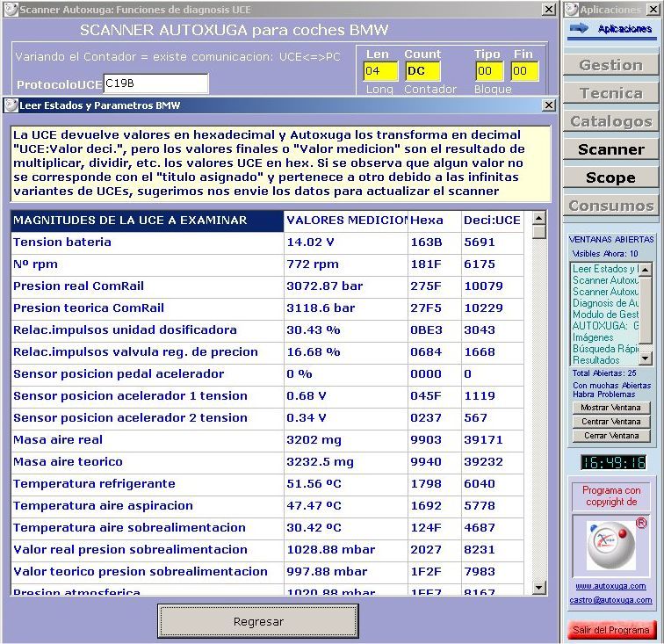Select 'AUTOXUGA:' in open windows list
The width and height of the screenshot is (664, 644).
[604, 326]
